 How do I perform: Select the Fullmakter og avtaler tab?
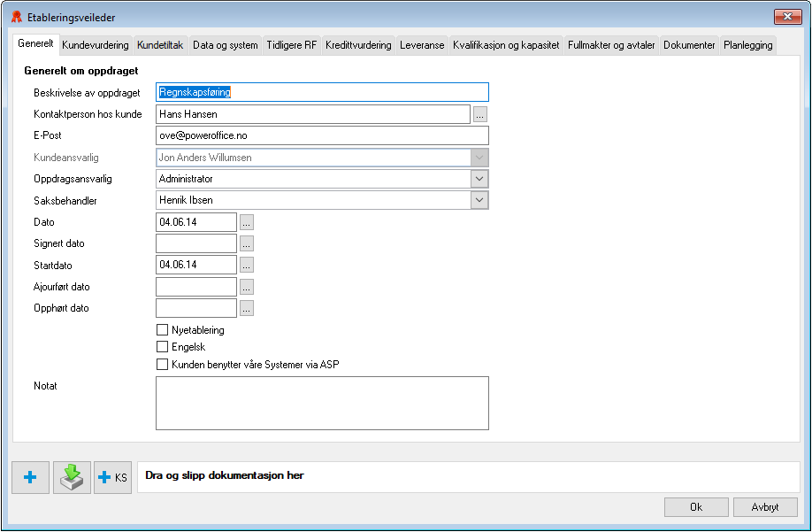(x=611, y=45)
